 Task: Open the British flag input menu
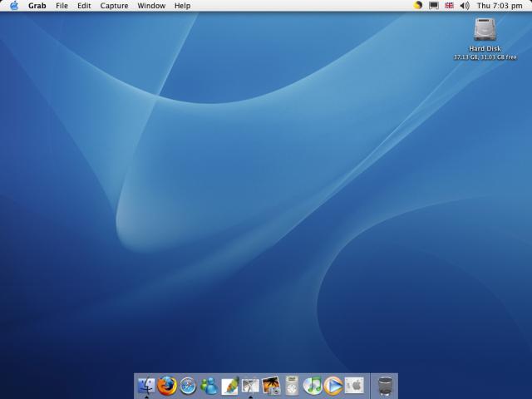pyautogui.click(x=449, y=6)
